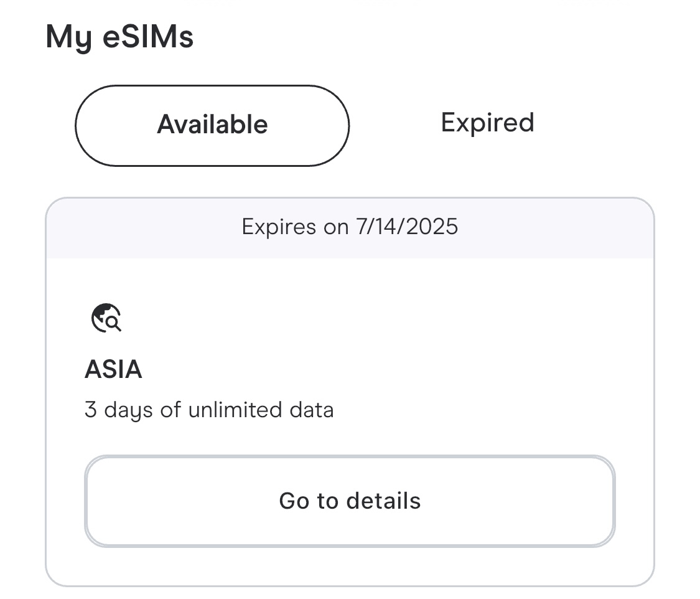
Task: Click the Expired filter label
Action: pos(487,123)
